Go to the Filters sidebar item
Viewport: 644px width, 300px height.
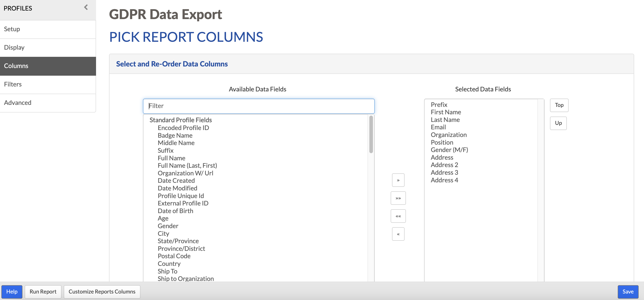[x=48, y=84]
